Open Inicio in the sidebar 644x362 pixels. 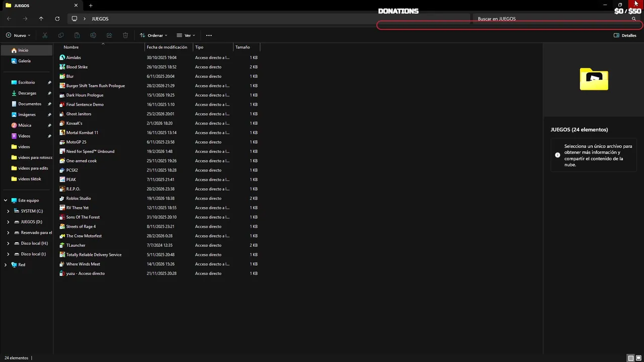(26, 50)
